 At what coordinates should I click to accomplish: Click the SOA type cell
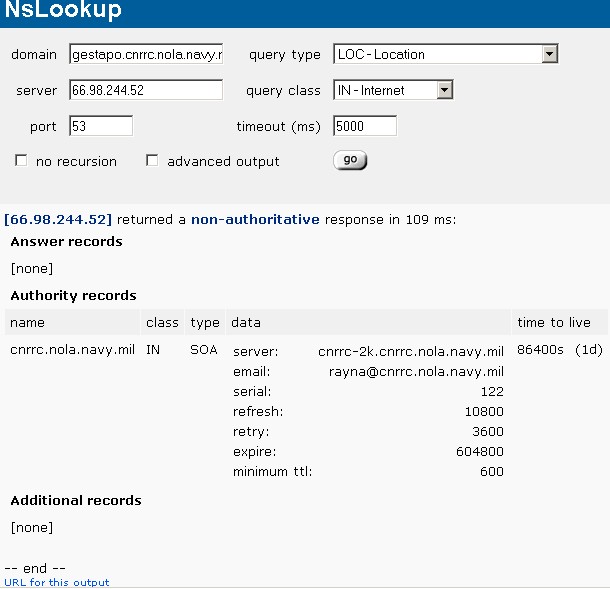[x=204, y=350]
